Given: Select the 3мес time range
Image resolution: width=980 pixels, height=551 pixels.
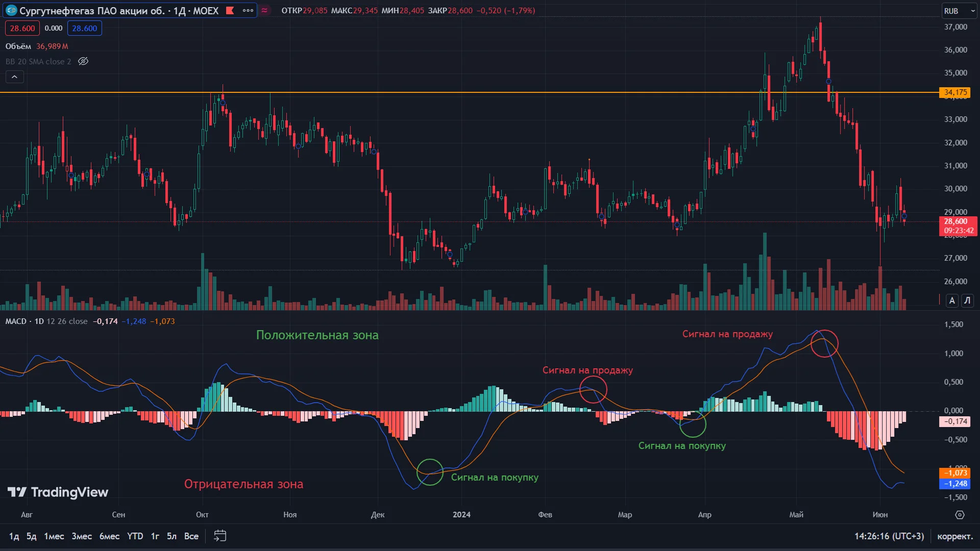Looking at the screenshot, I should pyautogui.click(x=82, y=536).
